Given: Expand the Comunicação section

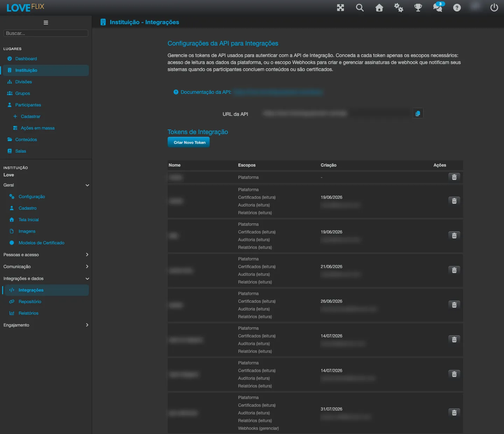Looking at the screenshot, I should 46,267.
